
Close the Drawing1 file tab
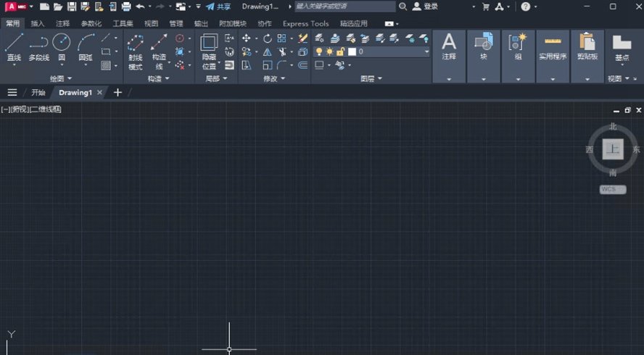[x=99, y=93]
